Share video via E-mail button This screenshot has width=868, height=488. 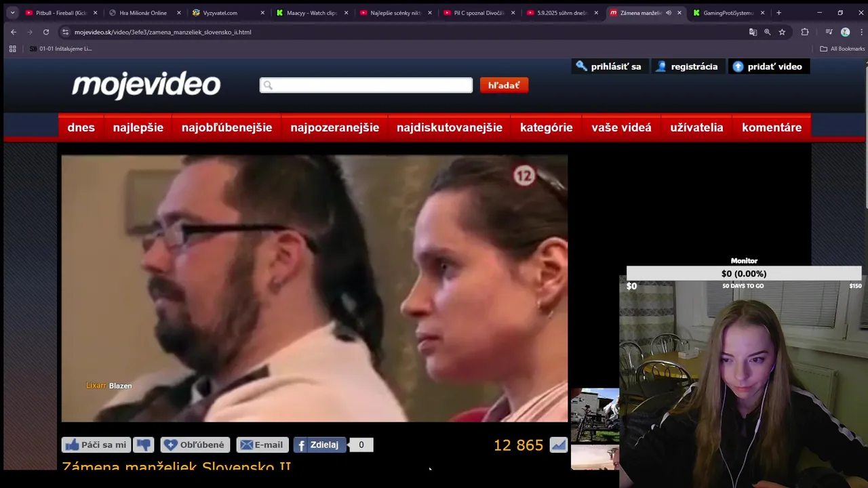coord(262,445)
